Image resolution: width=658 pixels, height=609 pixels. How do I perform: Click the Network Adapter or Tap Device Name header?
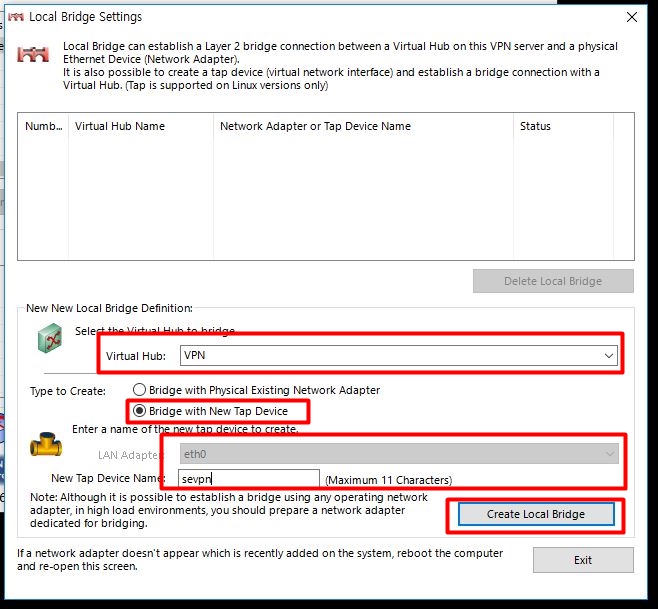pyautogui.click(x=363, y=126)
